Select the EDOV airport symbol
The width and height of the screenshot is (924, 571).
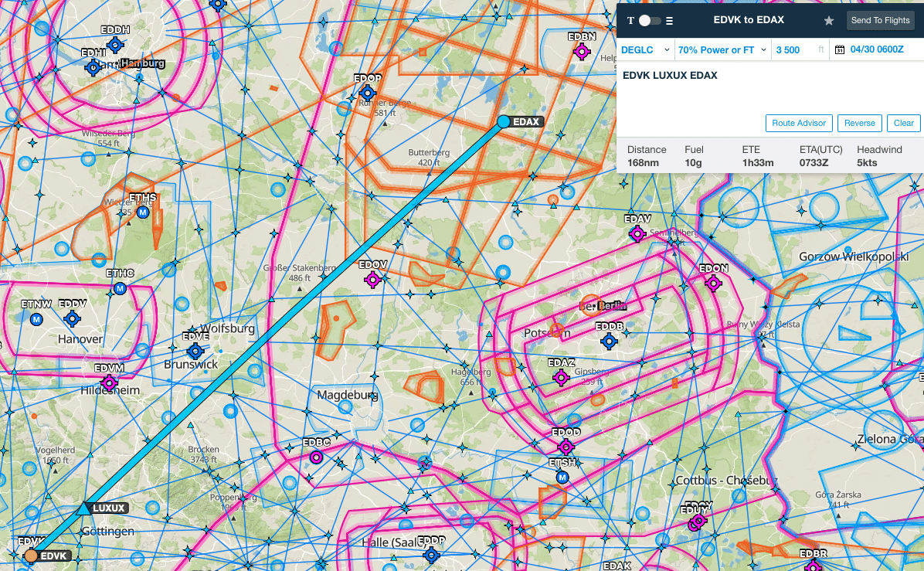coord(372,280)
